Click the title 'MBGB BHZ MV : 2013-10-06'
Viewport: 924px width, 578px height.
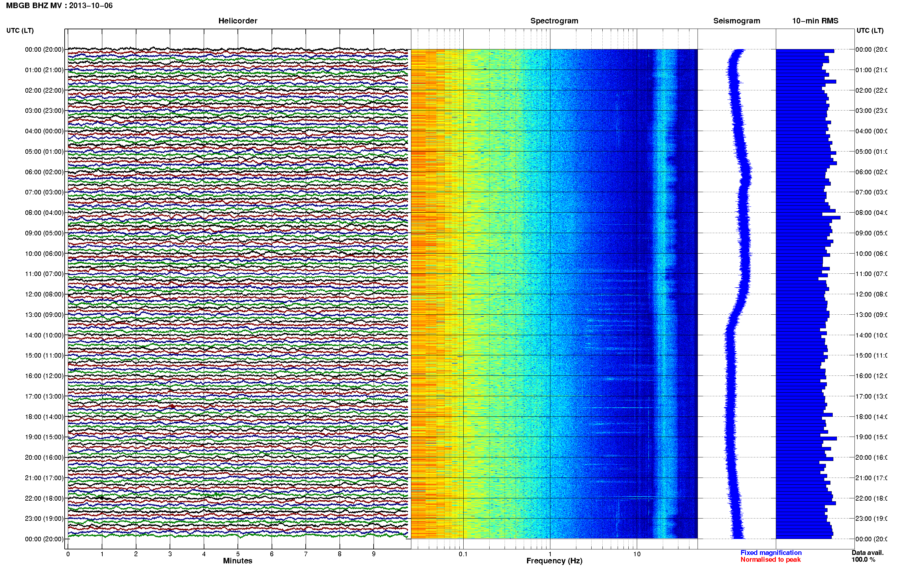point(59,5)
